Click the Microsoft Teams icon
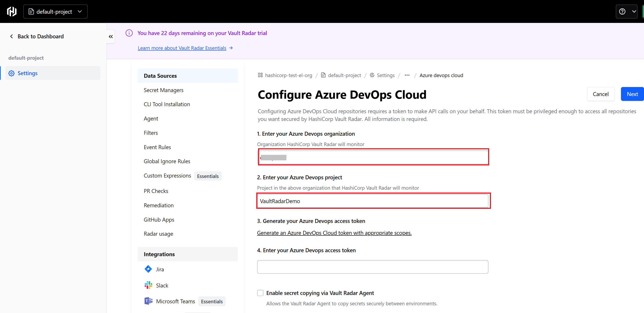This screenshot has height=313, width=644. coord(148,301)
